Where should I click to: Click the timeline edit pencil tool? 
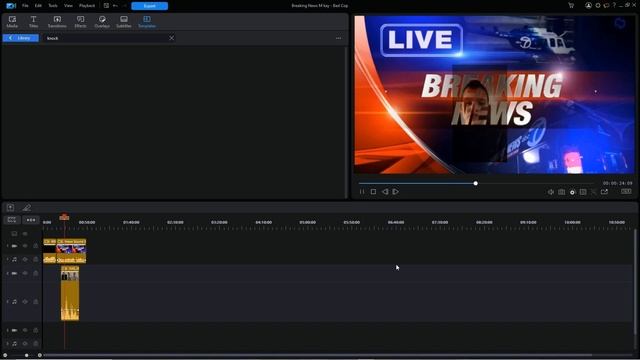pyautogui.click(x=27, y=208)
